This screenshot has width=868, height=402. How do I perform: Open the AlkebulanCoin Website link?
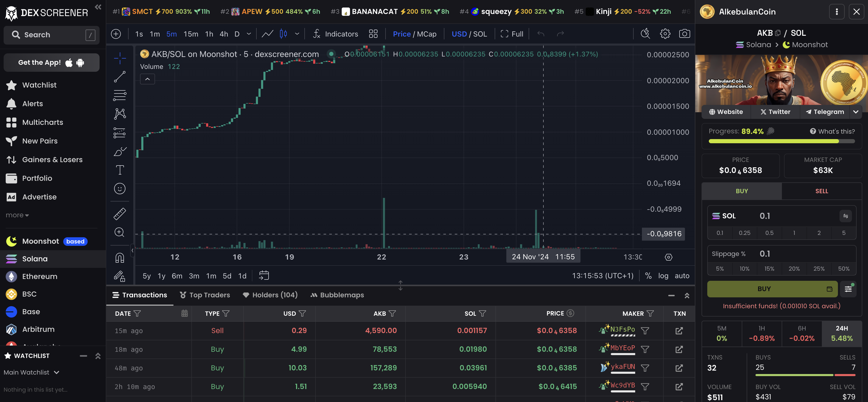click(726, 112)
